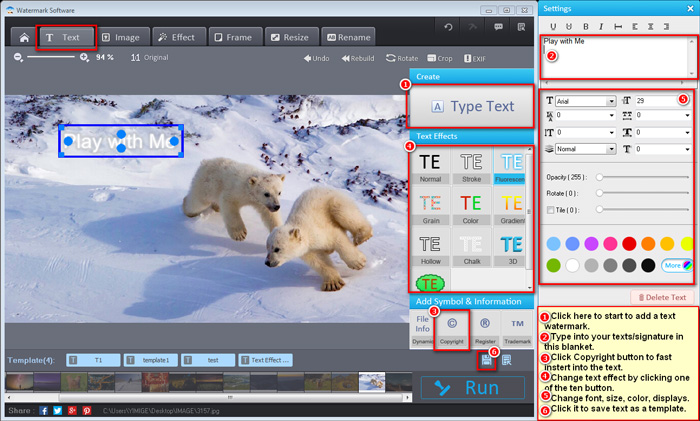The image size is (700, 421).
Task: Switch to the Effect tab
Action: 176,37
